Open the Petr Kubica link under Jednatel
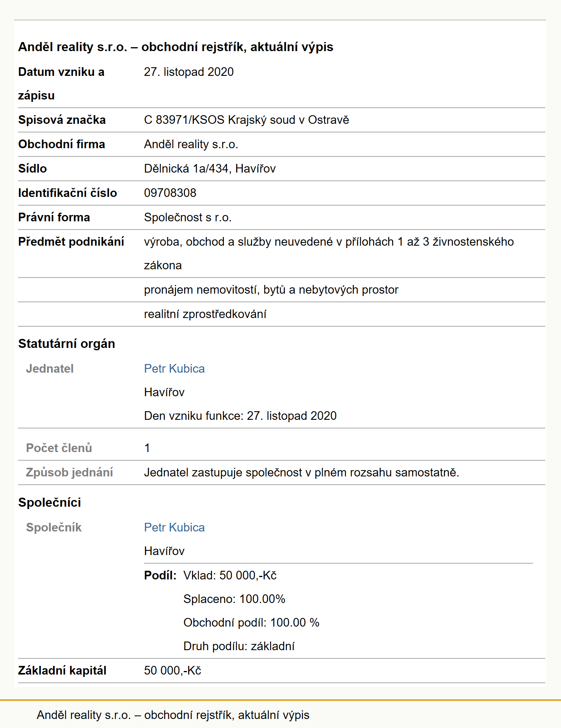 tap(174, 369)
